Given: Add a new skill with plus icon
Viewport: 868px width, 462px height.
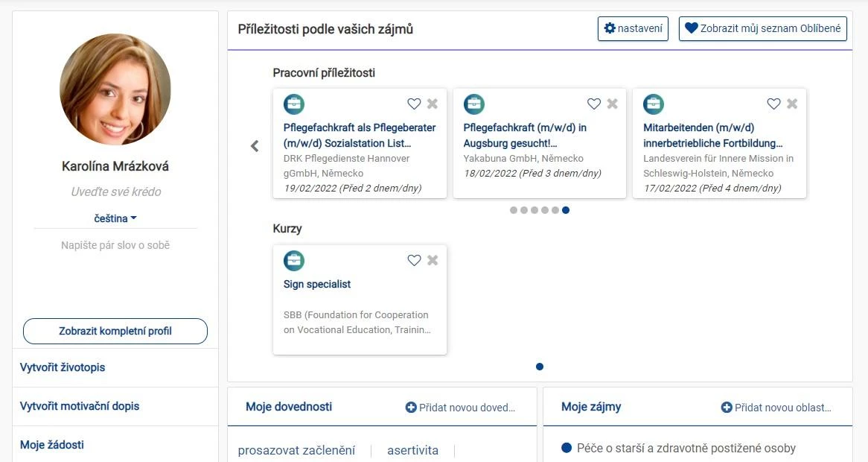Looking at the screenshot, I should coord(411,408).
